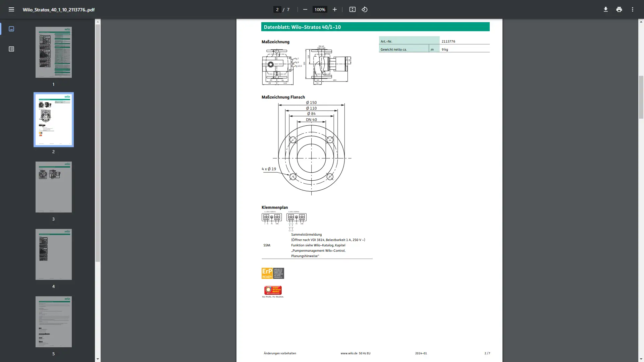Click the zoom out minus icon
Image resolution: width=644 pixels, height=362 pixels.
tap(305, 9)
